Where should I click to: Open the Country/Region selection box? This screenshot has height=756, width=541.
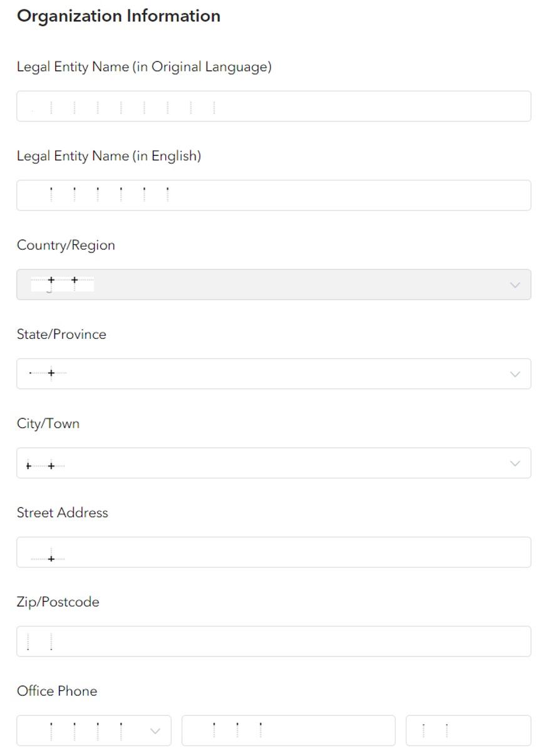coord(274,284)
